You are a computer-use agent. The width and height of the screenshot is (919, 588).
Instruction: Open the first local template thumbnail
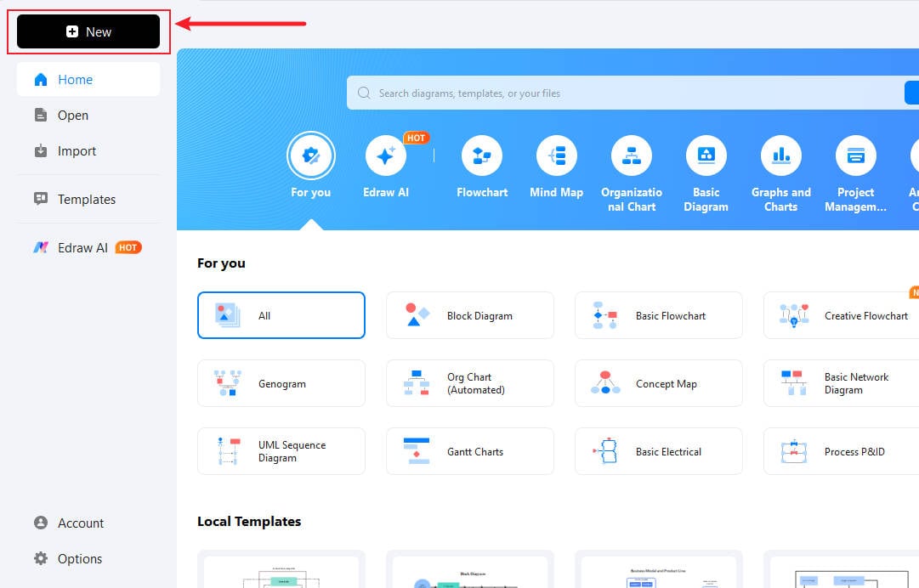[281, 569]
